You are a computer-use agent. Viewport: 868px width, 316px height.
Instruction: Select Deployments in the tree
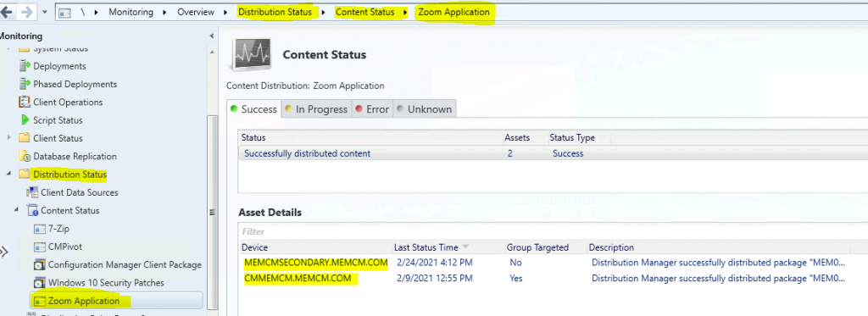click(60, 66)
